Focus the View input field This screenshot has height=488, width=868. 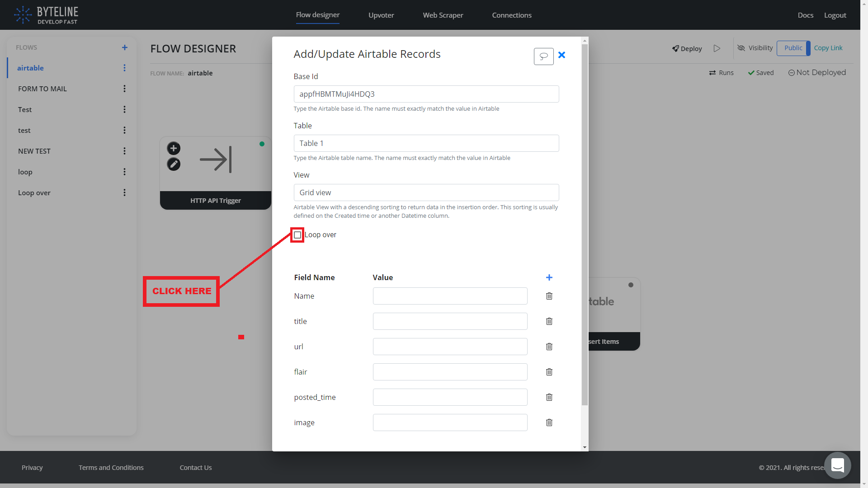pyautogui.click(x=426, y=192)
